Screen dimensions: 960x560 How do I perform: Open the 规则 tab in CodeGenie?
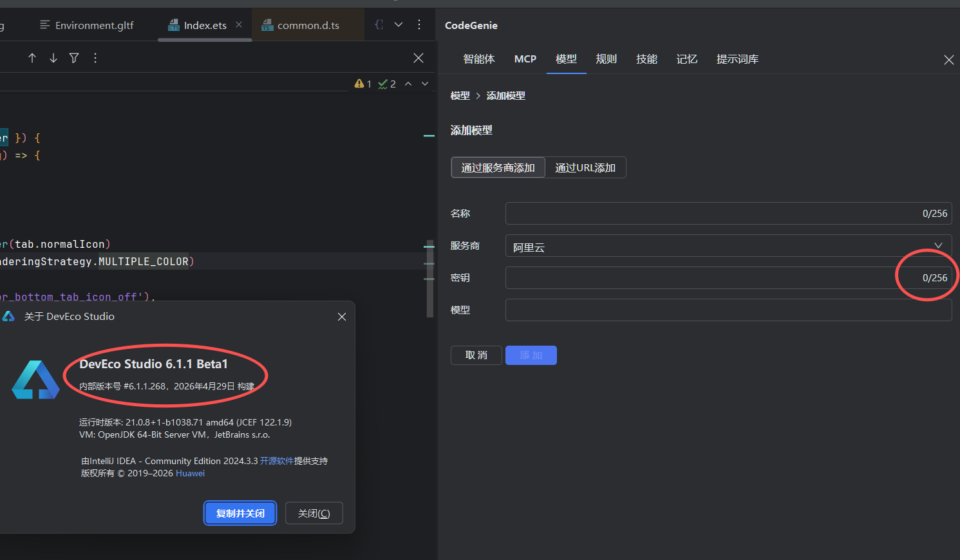pyautogui.click(x=607, y=59)
